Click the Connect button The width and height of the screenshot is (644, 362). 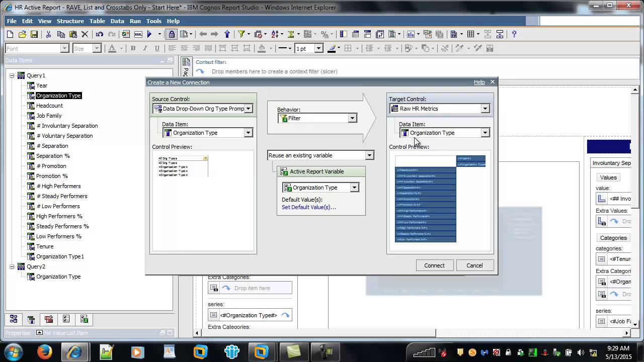tap(434, 265)
